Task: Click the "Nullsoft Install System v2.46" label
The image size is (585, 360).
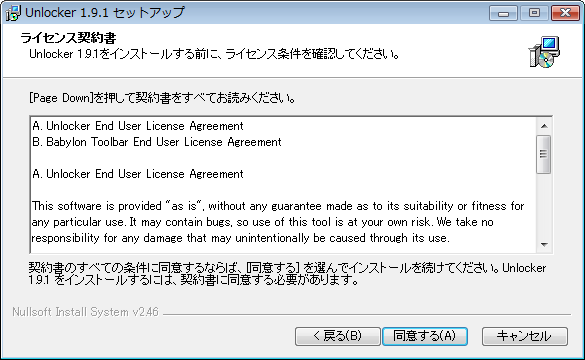Action: click(85, 312)
